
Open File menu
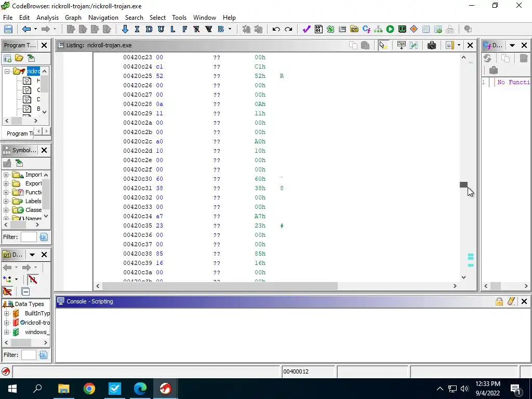point(7,17)
